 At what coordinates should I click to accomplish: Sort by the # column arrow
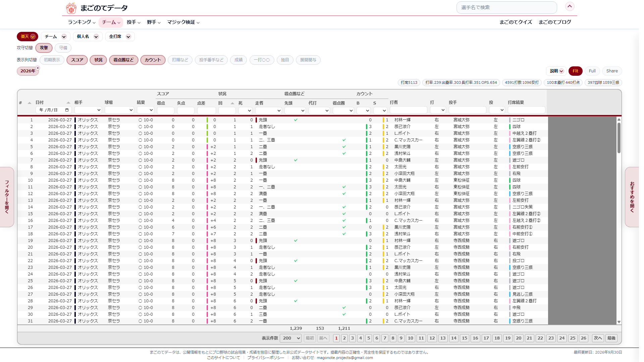pyautogui.click(x=30, y=103)
